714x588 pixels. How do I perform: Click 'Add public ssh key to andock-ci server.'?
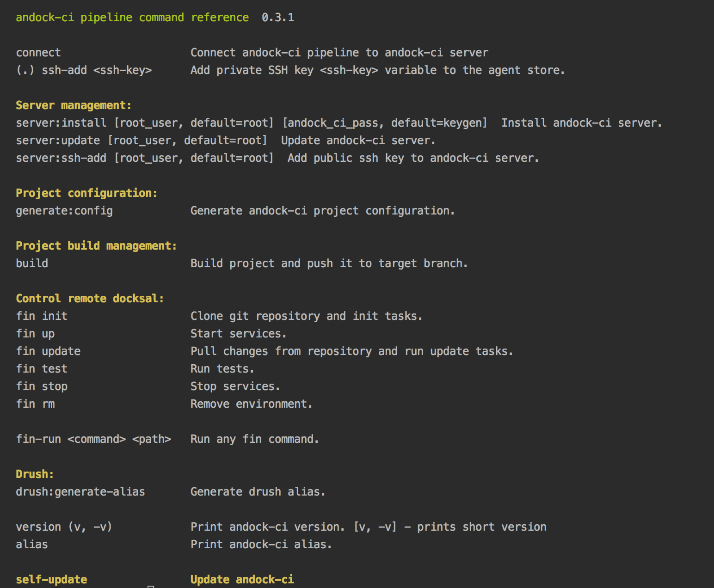point(413,158)
